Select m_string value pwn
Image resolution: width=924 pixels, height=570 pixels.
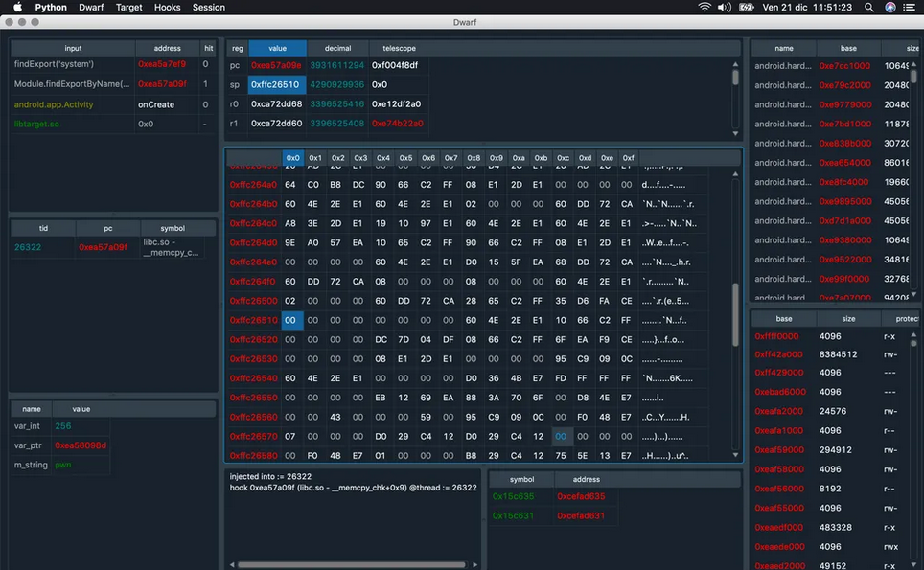pos(63,466)
